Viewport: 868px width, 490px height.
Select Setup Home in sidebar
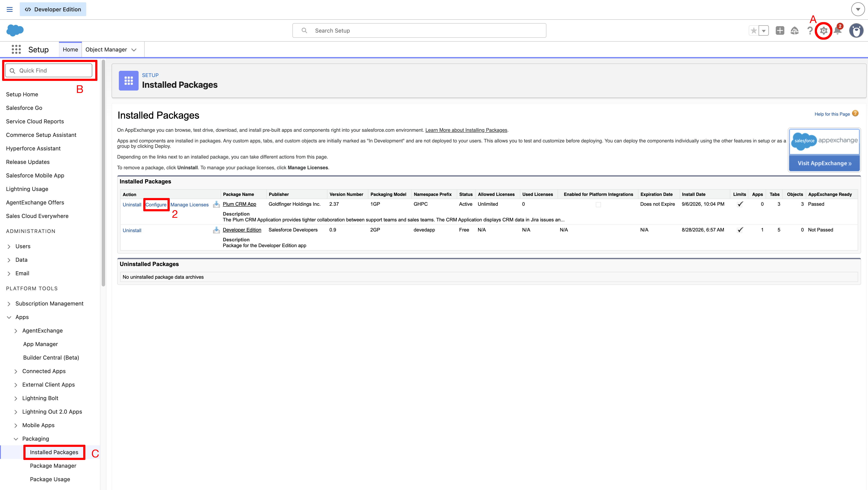(22, 94)
